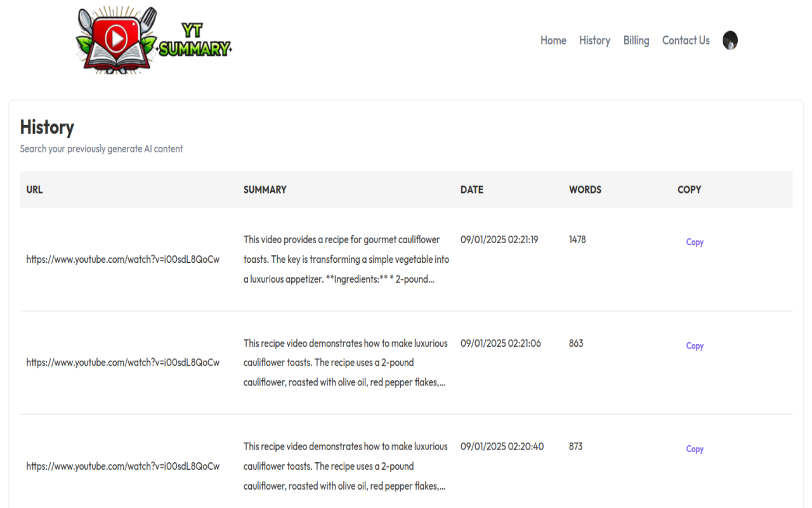Click word count 1478
This screenshot has height=508, width=812.
(x=577, y=239)
